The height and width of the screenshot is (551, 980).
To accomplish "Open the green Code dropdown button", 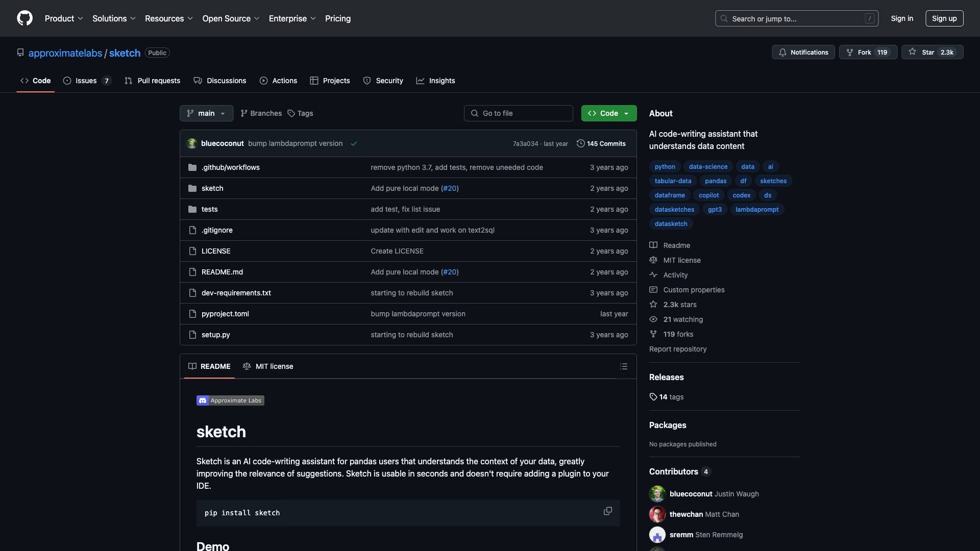I will coord(609,113).
